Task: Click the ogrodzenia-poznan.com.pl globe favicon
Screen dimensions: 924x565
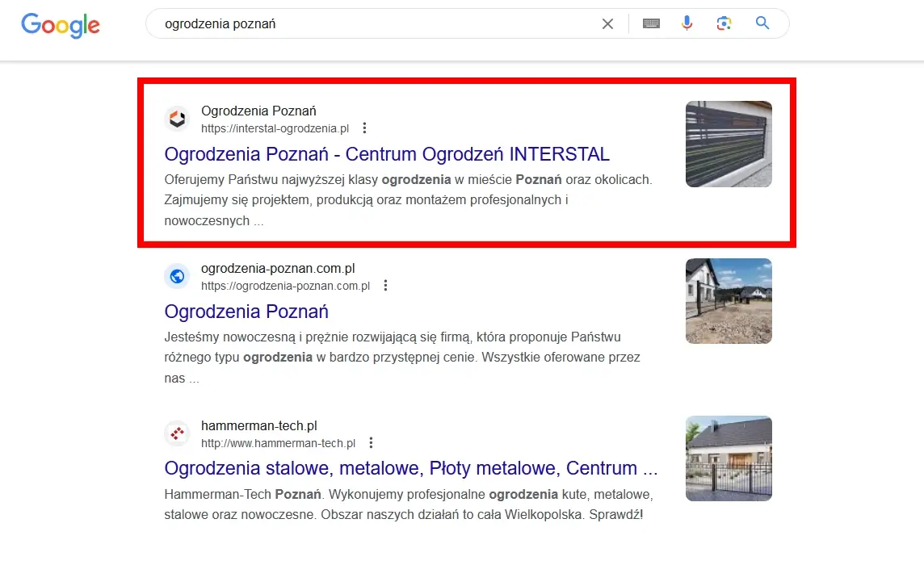Action: [x=177, y=276]
